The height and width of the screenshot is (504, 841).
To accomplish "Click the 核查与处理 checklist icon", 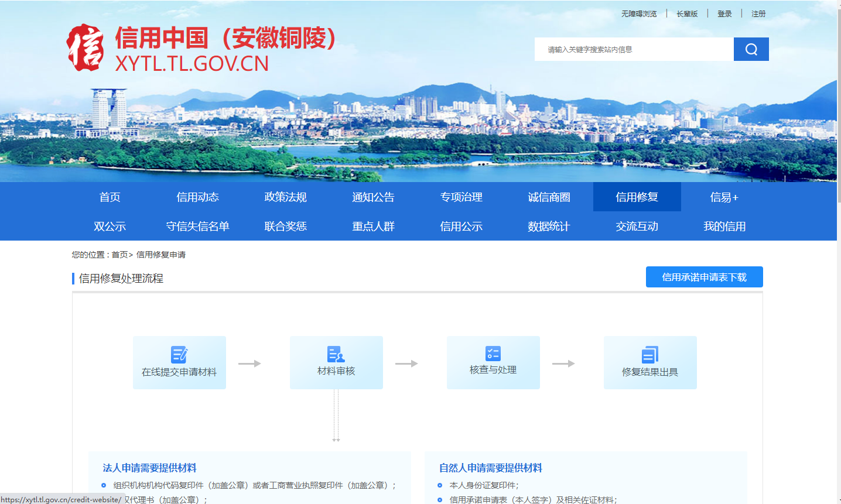I will (x=493, y=353).
